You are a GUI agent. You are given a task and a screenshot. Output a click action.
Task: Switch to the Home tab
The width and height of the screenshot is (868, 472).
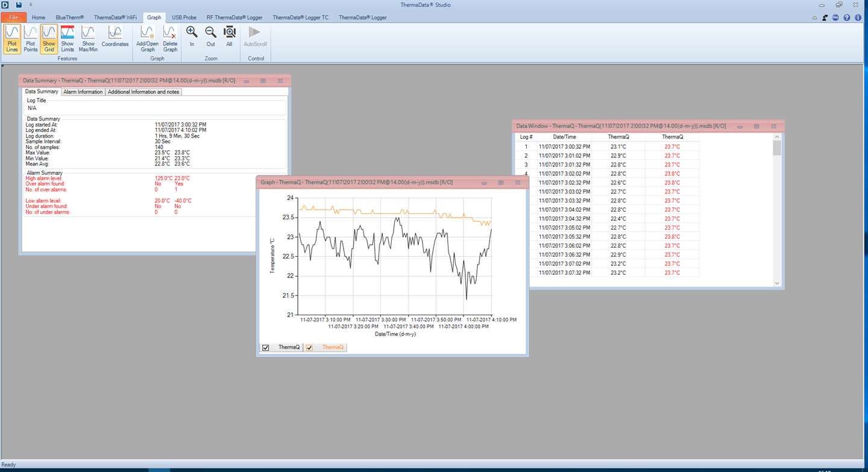point(39,17)
